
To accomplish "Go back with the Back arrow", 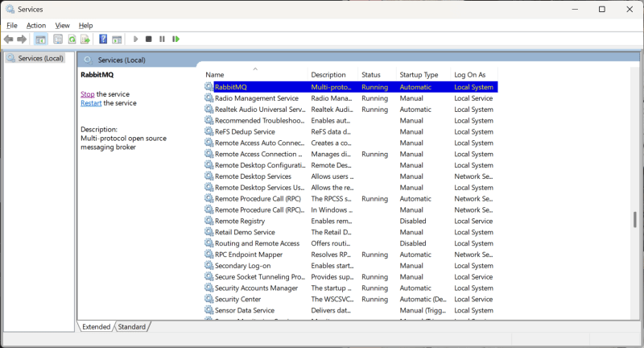I will tap(8, 39).
